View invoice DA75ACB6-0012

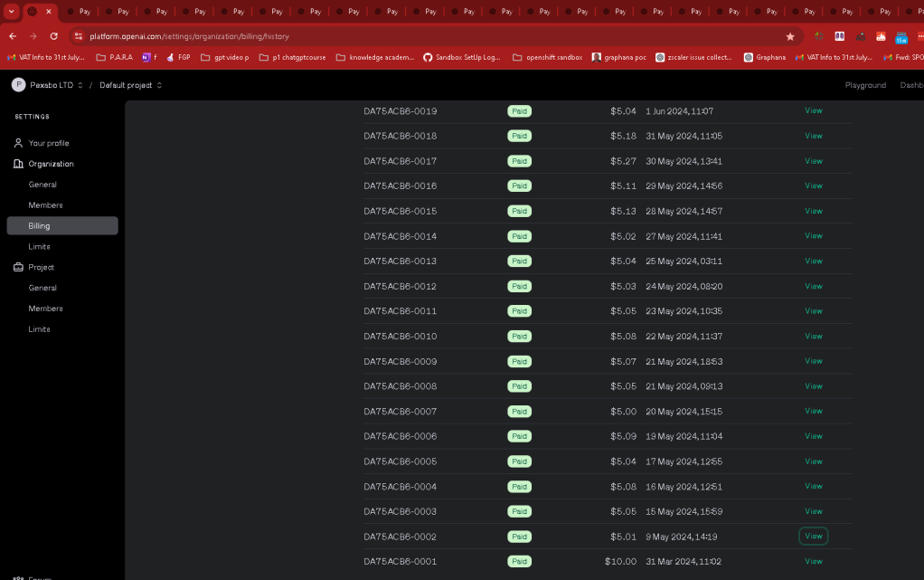tap(813, 286)
